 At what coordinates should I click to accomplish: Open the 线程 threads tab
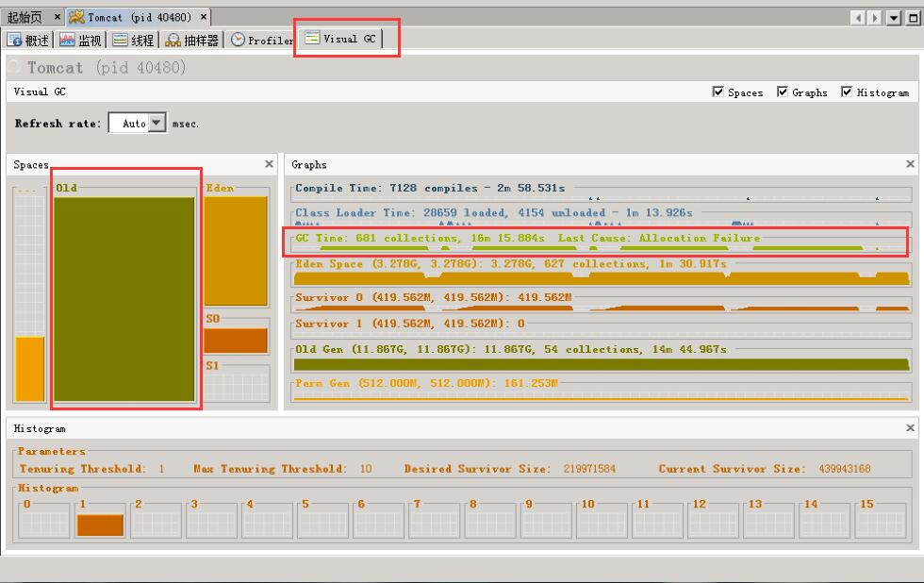pos(134,41)
